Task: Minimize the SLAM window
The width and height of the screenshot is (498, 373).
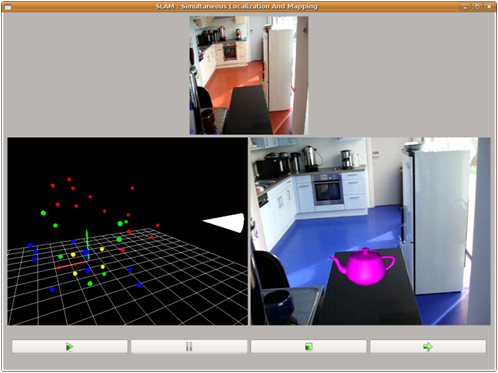Action: [x=465, y=7]
